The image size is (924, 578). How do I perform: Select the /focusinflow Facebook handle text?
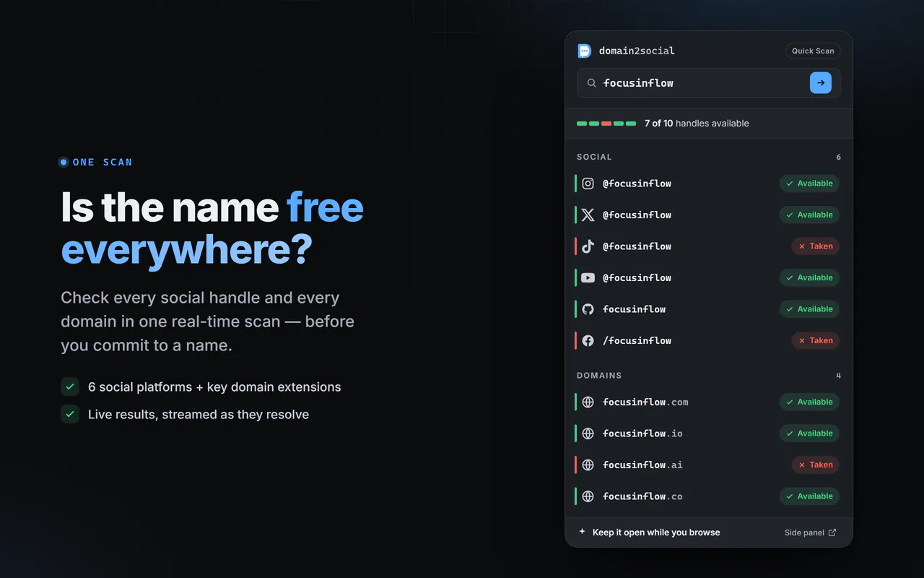tap(637, 340)
